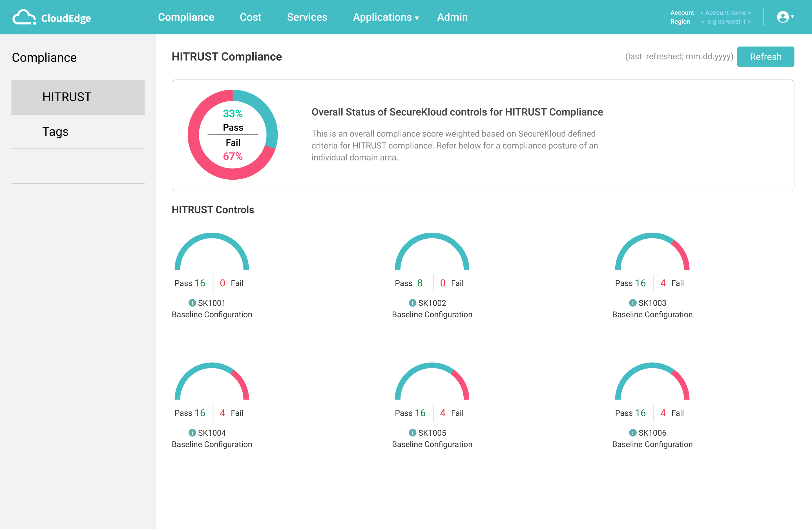The width and height of the screenshot is (812, 529).
Task: Click the Tags sidebar item
Action: tap(55, 131)
